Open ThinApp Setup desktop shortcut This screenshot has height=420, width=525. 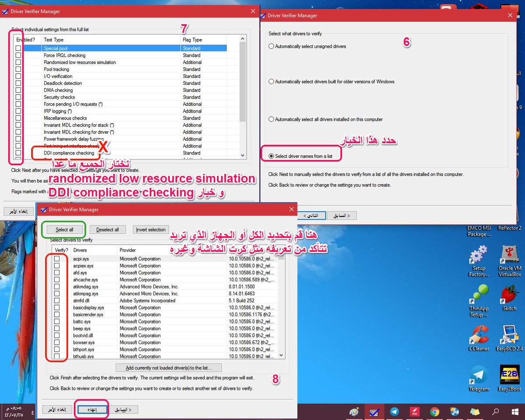(x=479, y=301)
